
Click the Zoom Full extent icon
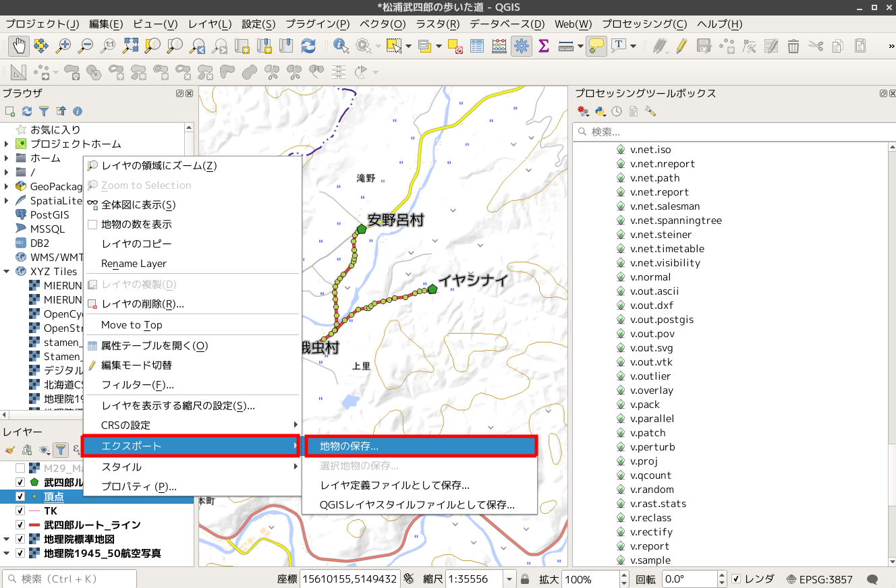pos(130,46)
